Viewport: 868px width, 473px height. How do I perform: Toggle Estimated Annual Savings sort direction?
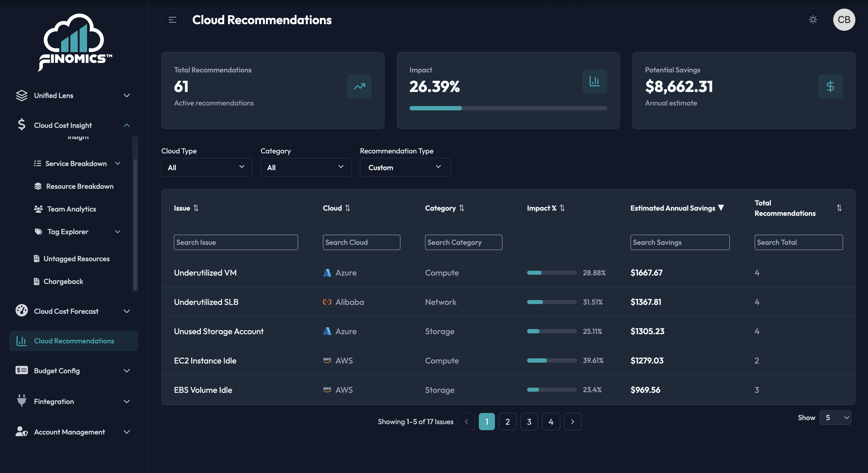pos(721,208)
